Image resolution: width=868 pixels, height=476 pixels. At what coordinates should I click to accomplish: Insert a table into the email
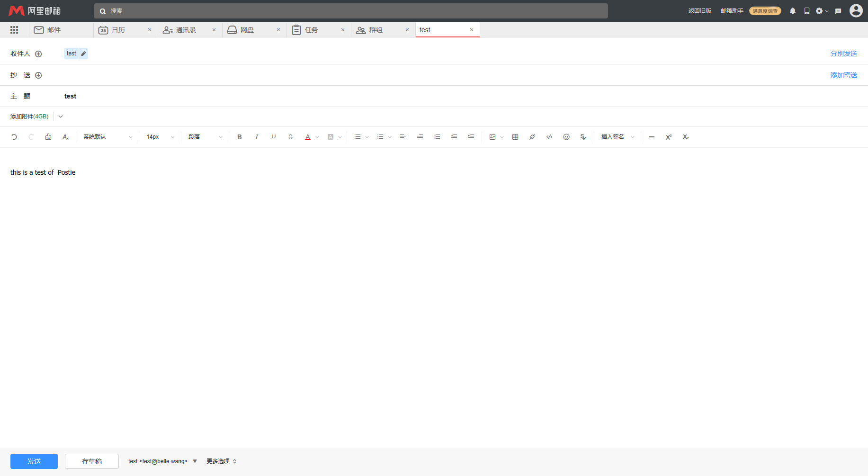click(x=515, y=137)
